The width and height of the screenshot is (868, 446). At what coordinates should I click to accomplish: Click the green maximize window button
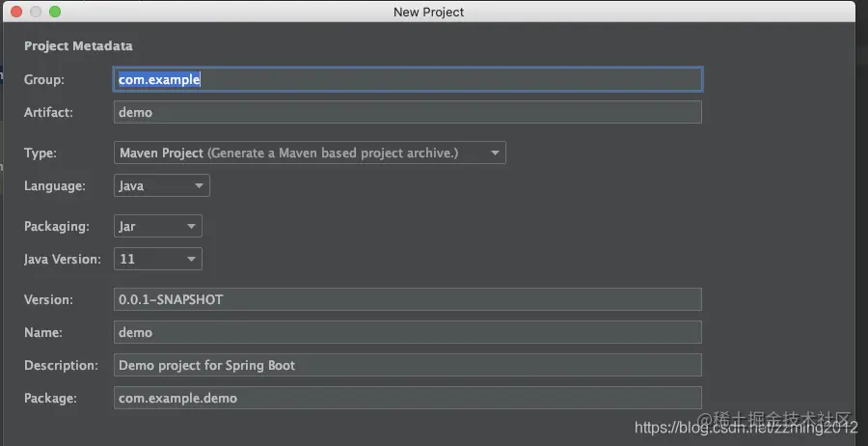coord(55,12)
